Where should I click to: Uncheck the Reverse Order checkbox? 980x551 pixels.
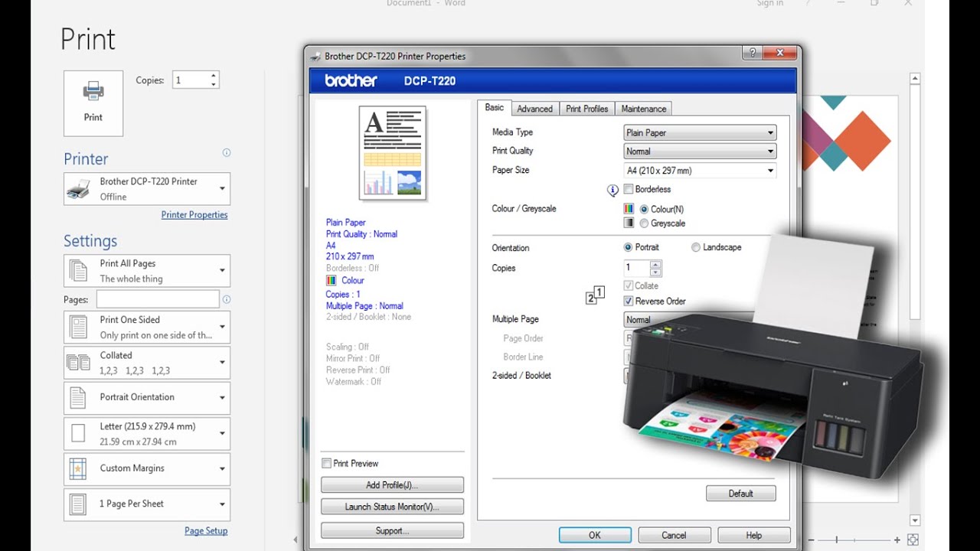[x=629, y=301]
